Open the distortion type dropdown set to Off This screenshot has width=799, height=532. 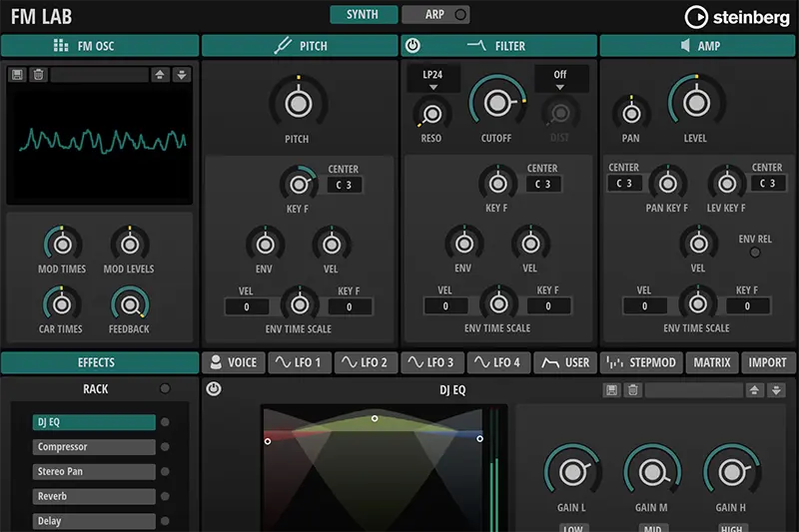560,80
